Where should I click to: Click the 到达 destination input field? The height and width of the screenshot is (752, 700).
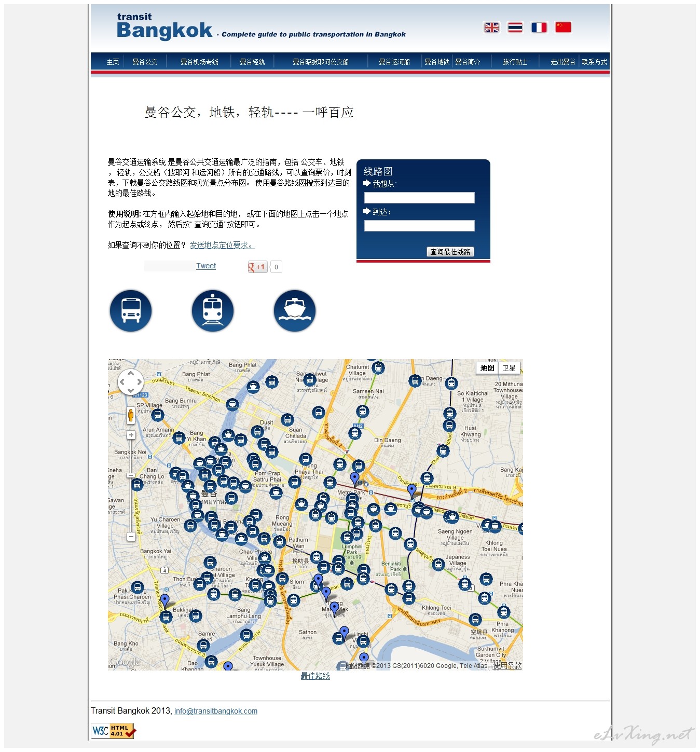click(419, 226)
